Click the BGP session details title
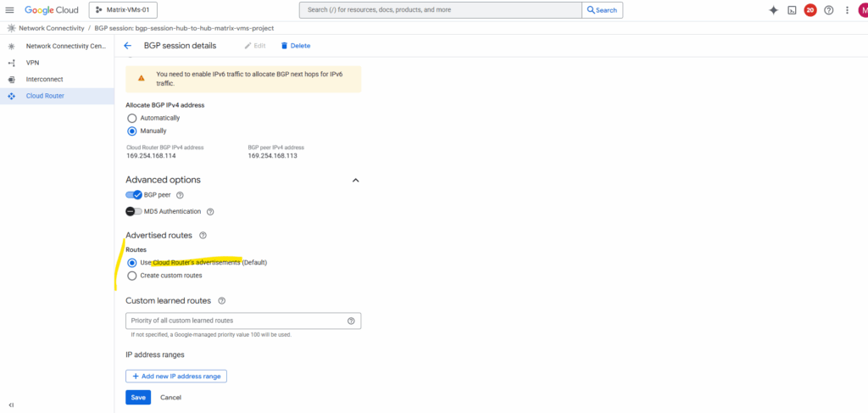 click(x=180, y=46)
